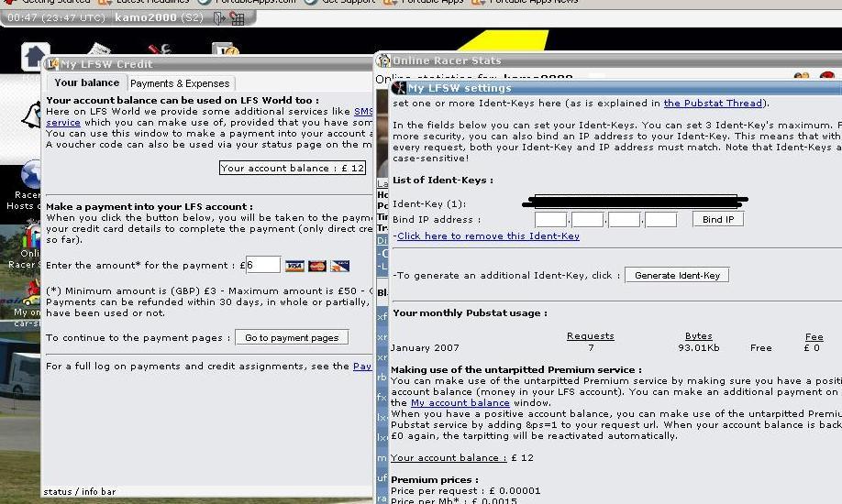842x504 pixels.
Task: Open the payments log link at bottom
Action: click(362, 366)
